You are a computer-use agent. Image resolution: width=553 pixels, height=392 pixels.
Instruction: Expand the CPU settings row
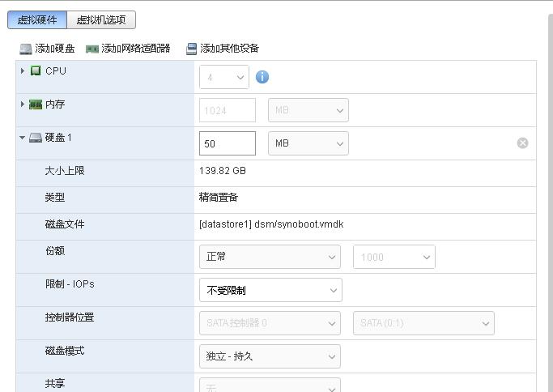[x=23, y=71]
